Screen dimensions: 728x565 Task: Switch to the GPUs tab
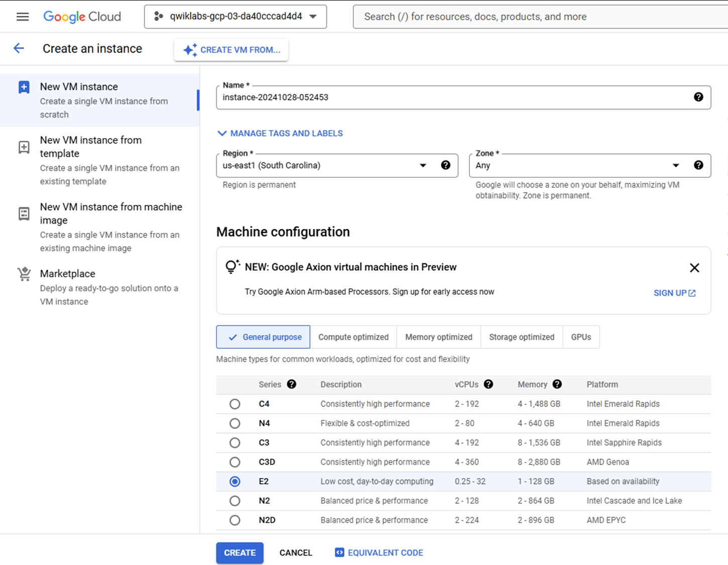click(581, 337)
